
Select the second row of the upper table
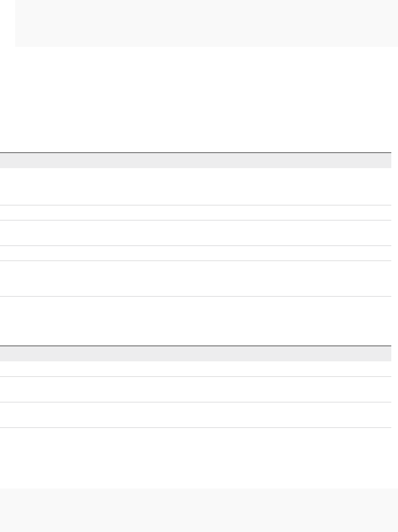pyautogui.click(x=196, y=213)
